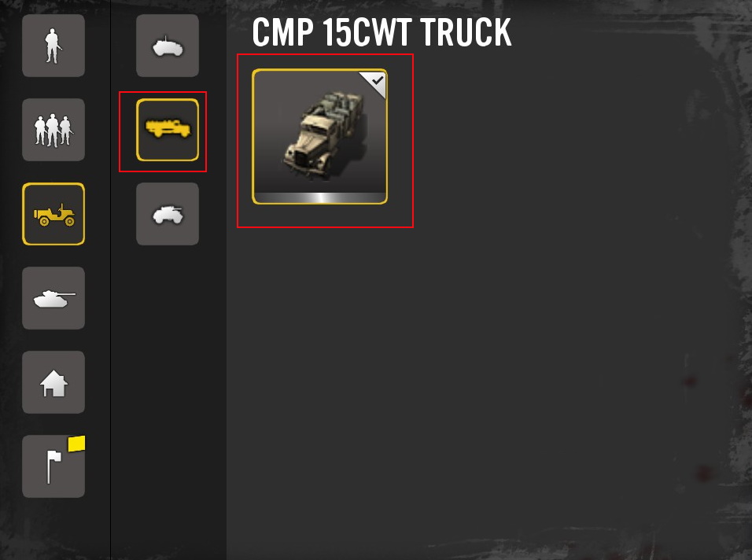This screenshot has height=560, width=752.
Task: Open the three-soldier squad category
Action: 53,130
